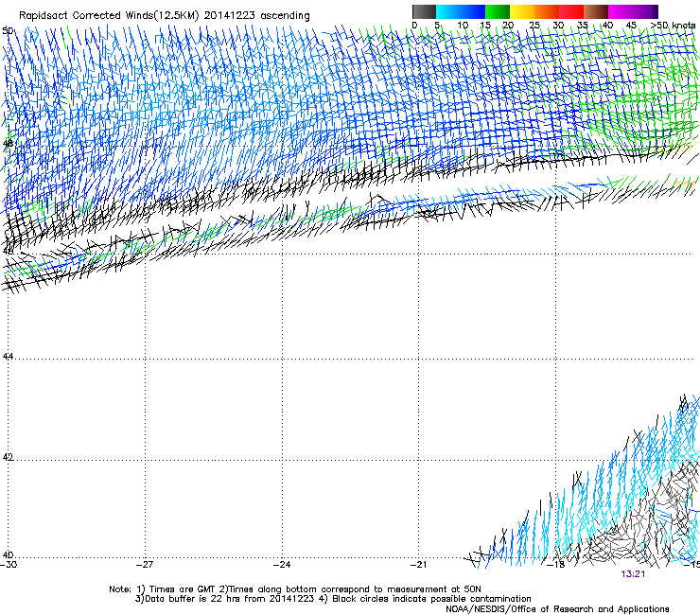
Task: Click the latitude label 44
Action: 8,357
